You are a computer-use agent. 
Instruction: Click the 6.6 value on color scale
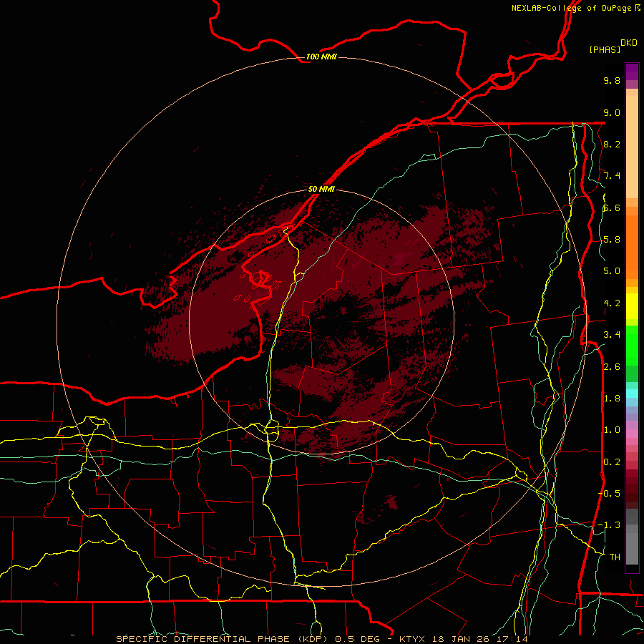point(612,208)
